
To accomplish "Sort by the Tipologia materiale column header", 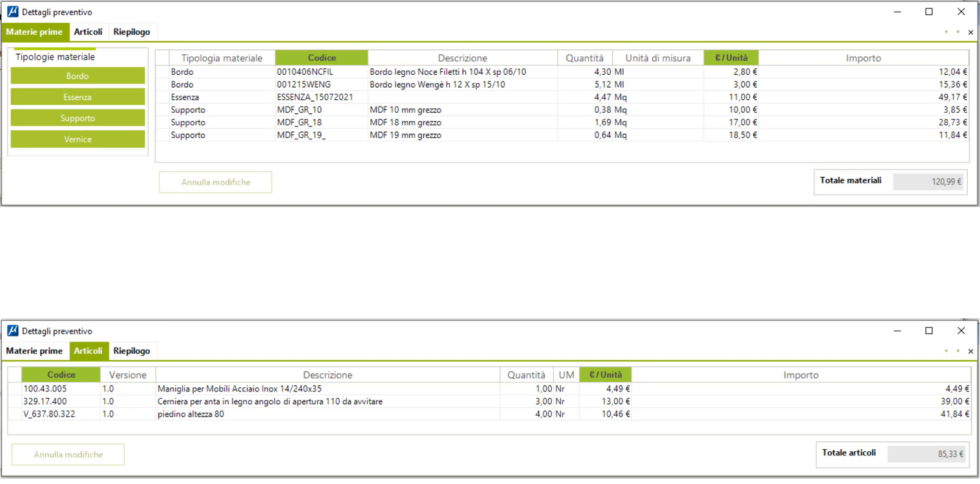I will [x=222, y=58].
